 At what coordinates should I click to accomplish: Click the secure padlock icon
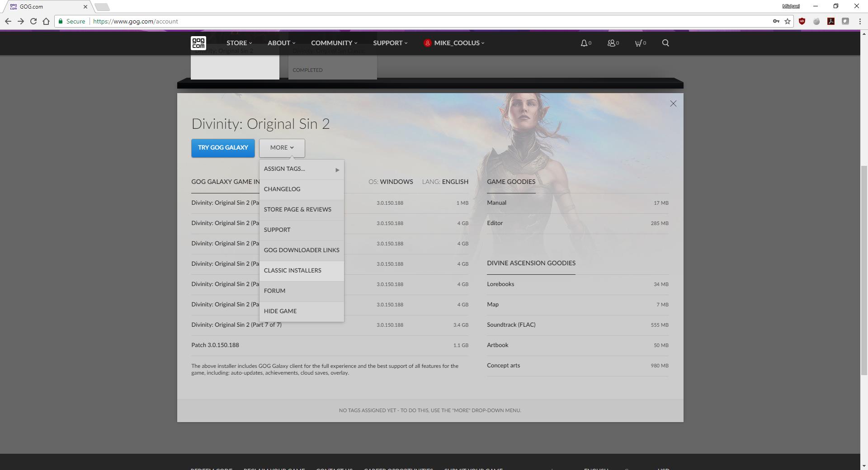click(x=61, y=21)
